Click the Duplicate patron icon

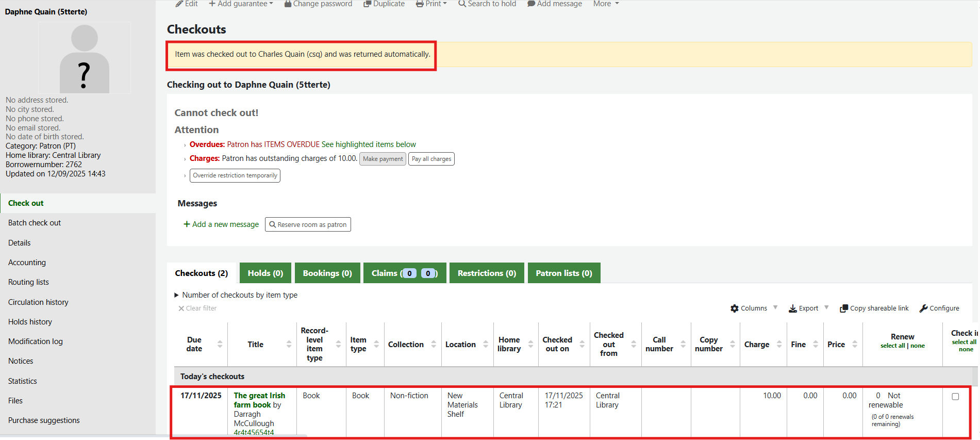click(x=367, y=4)
